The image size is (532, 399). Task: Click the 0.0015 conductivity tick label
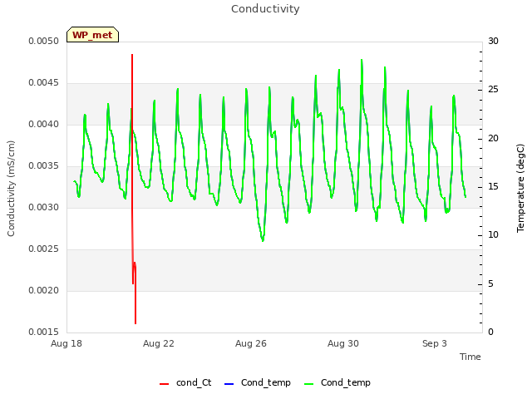click(x=44, y=332)
